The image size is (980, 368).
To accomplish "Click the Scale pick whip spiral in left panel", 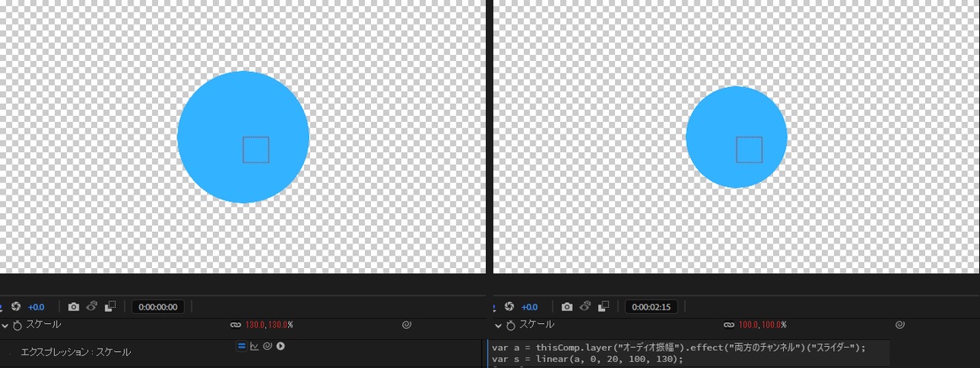I will point(406,325).
